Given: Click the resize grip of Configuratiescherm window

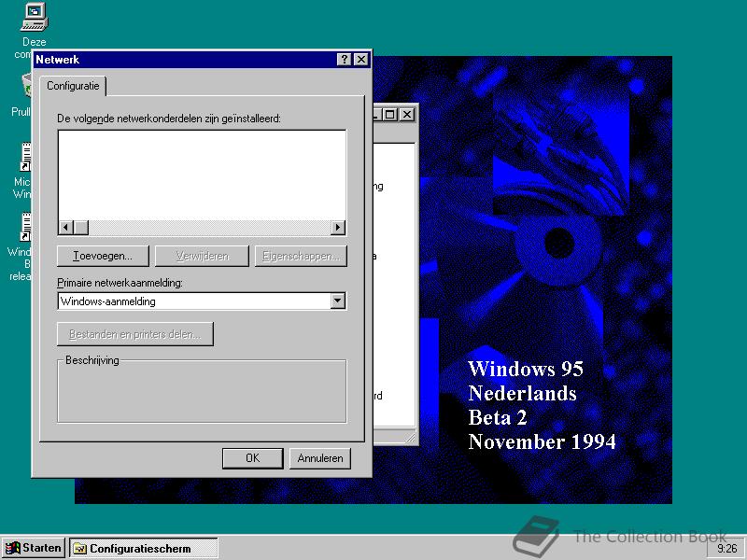Looking at the screenshot, I should [410, 437].
